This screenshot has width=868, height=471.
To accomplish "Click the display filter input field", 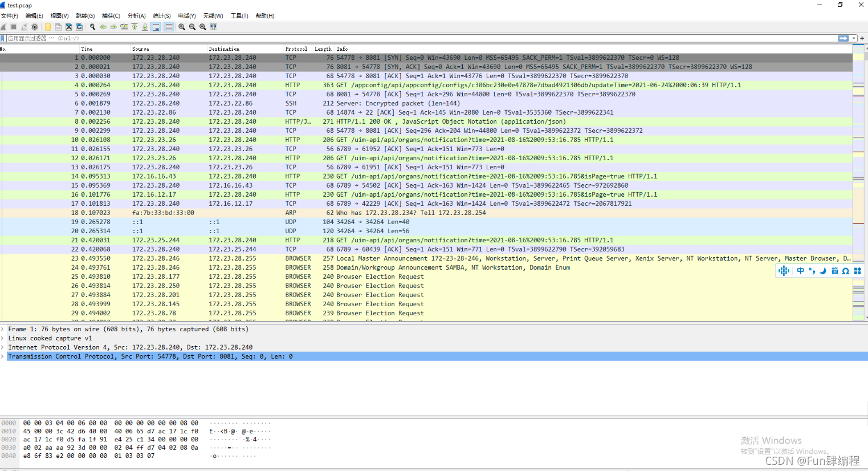I will click(421, 38).
